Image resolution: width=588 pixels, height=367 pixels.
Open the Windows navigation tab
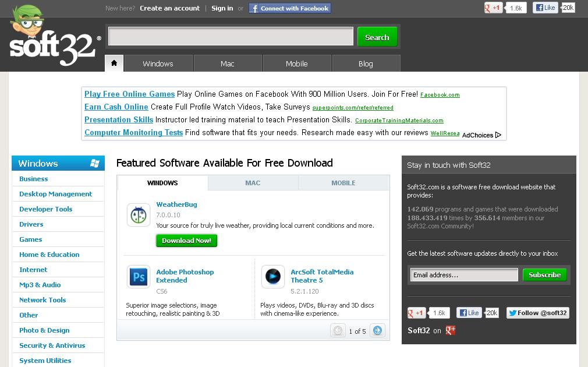(158, 63)
